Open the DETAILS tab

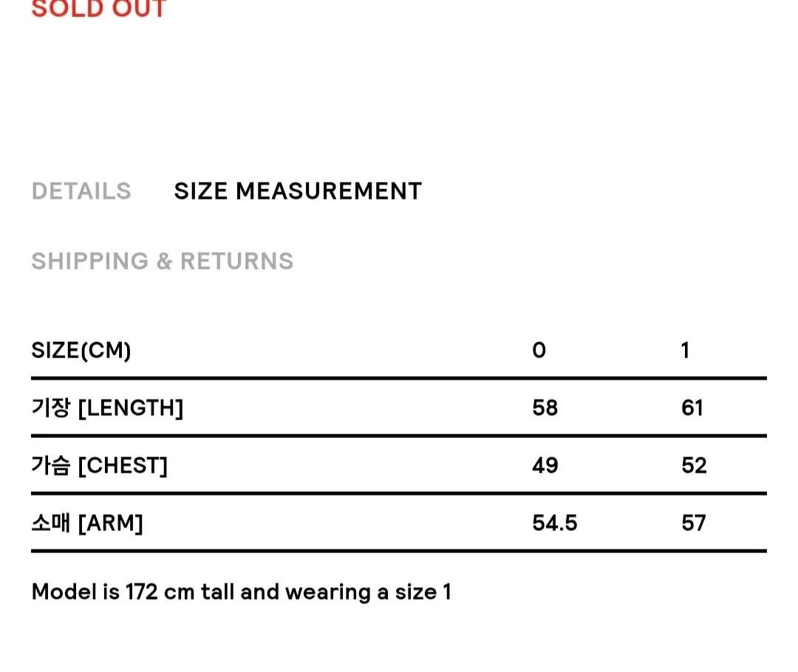point(81,191)
